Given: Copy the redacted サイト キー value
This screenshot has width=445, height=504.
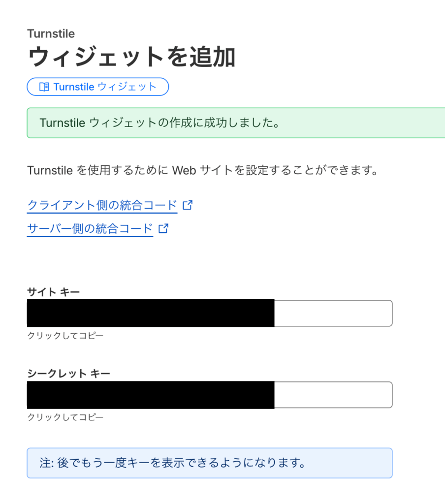Looking at the screenshot, I should [x=150, y=313].
